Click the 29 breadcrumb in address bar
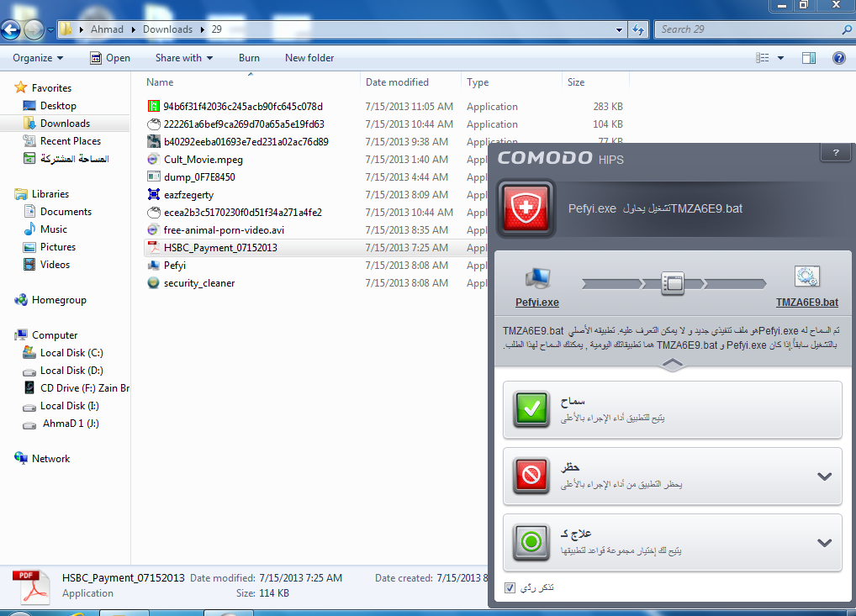 [x=217, y=29]
